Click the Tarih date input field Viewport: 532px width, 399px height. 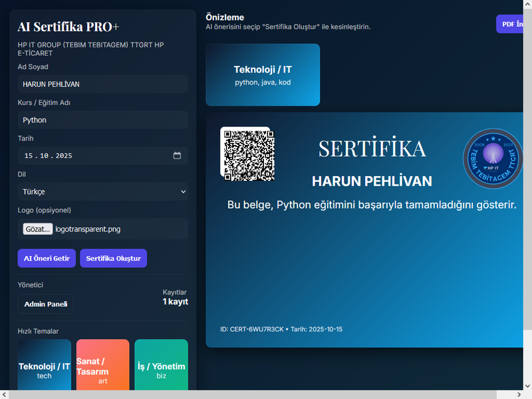tap(93, 156)
